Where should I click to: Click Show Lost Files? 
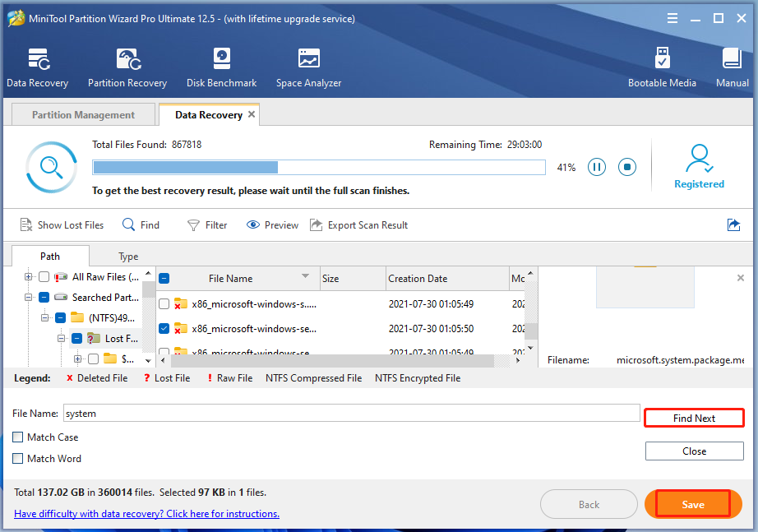62,225
